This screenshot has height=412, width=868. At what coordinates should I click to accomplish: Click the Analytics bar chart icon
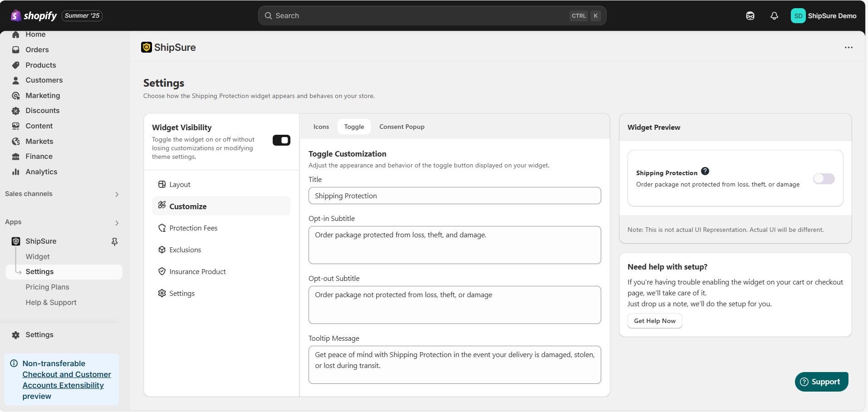click(16, 172)
